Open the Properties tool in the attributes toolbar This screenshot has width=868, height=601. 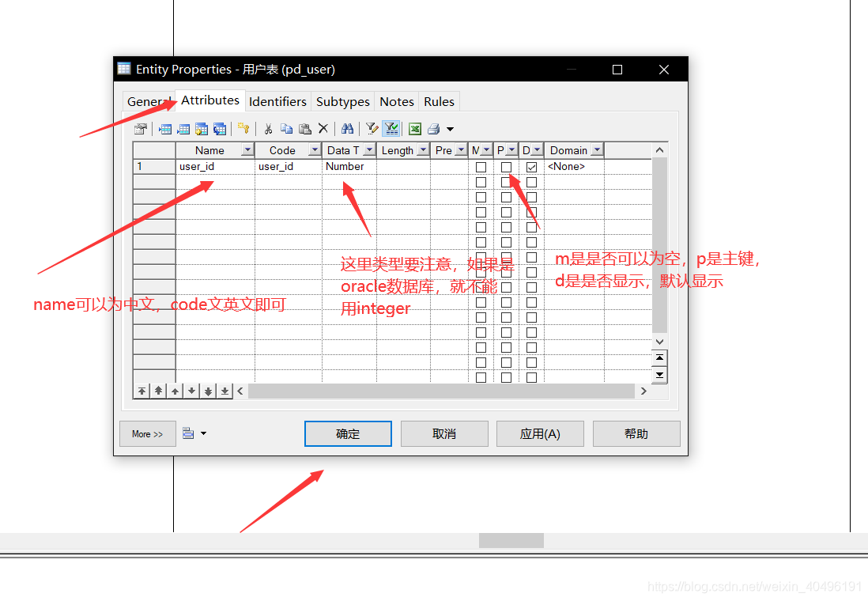141,129
